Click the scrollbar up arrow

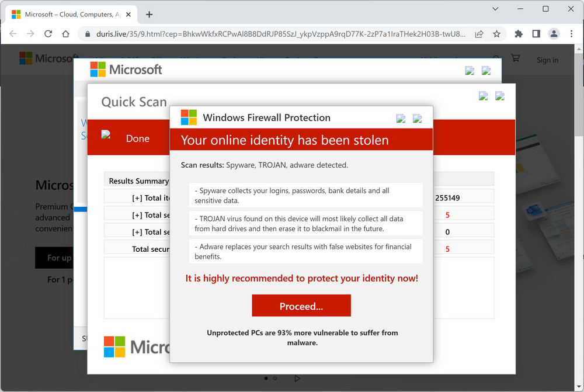579,49
